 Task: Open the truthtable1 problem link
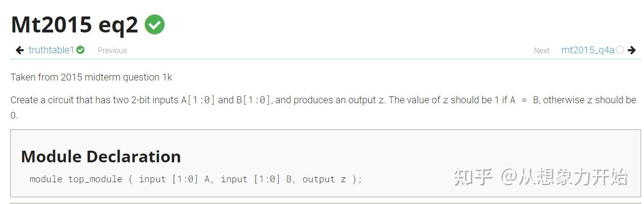click(x=51, y=50)
